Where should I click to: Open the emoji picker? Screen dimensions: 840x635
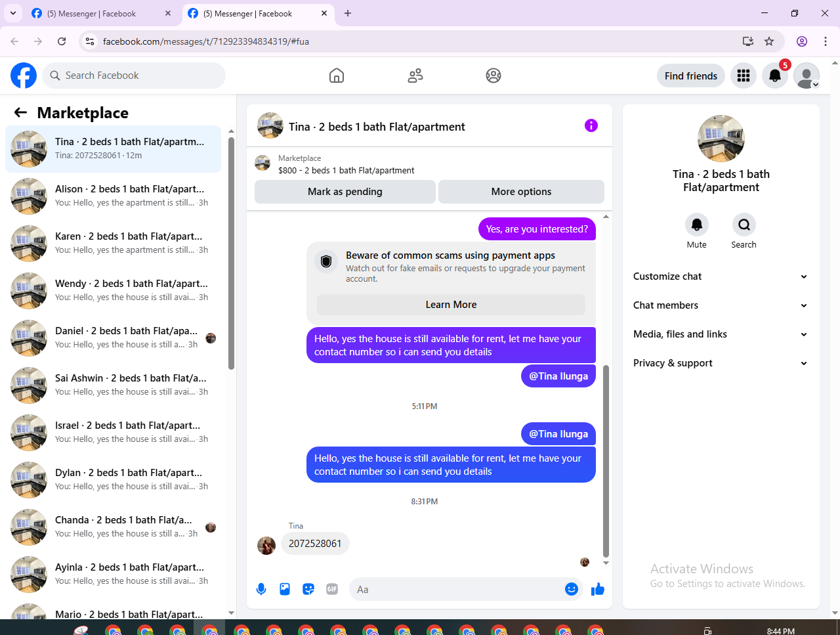click(x=572, y=589)
